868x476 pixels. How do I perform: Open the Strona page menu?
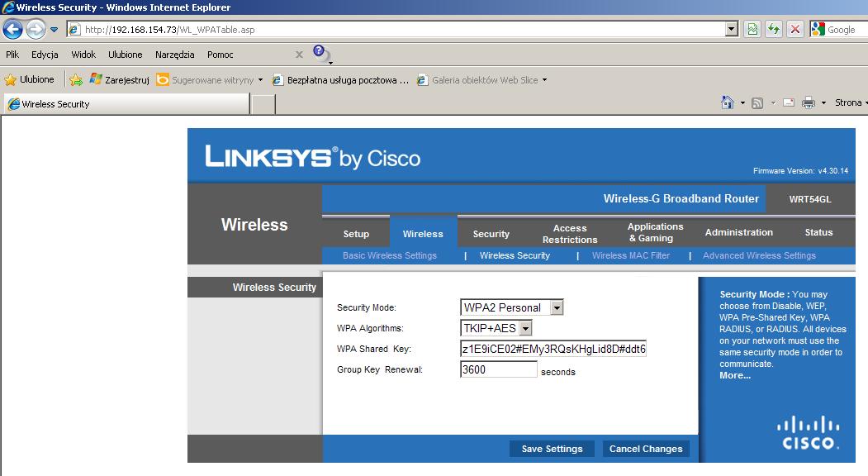851,102
